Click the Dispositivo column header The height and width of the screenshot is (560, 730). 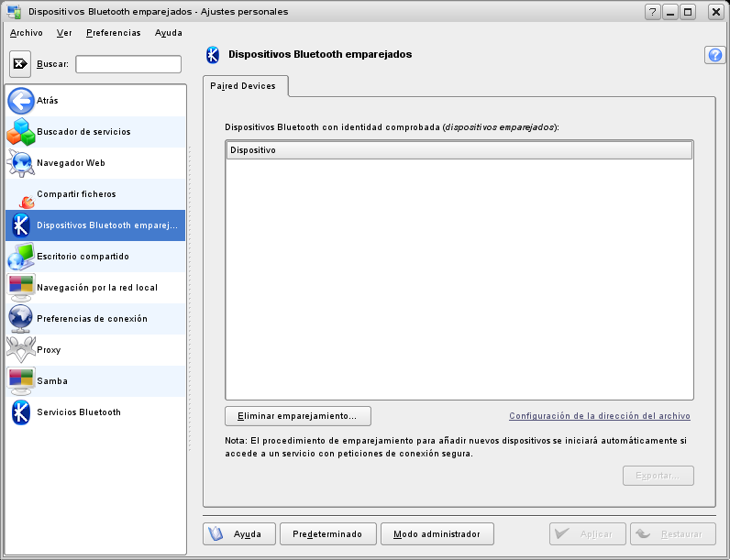coord(459,149)
